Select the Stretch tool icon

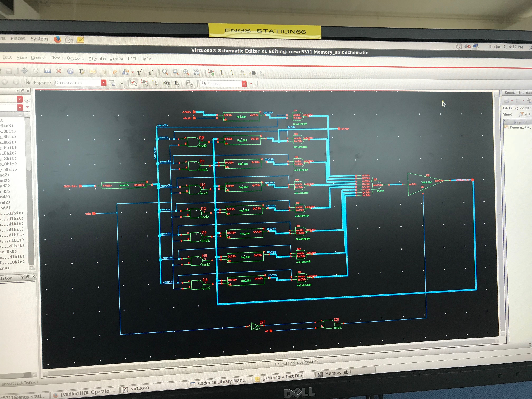(47, 71)
